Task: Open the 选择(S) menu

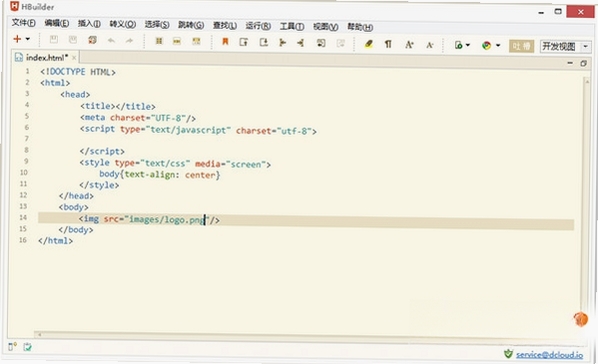Action: pyautogui.click(x=157, y=24)
